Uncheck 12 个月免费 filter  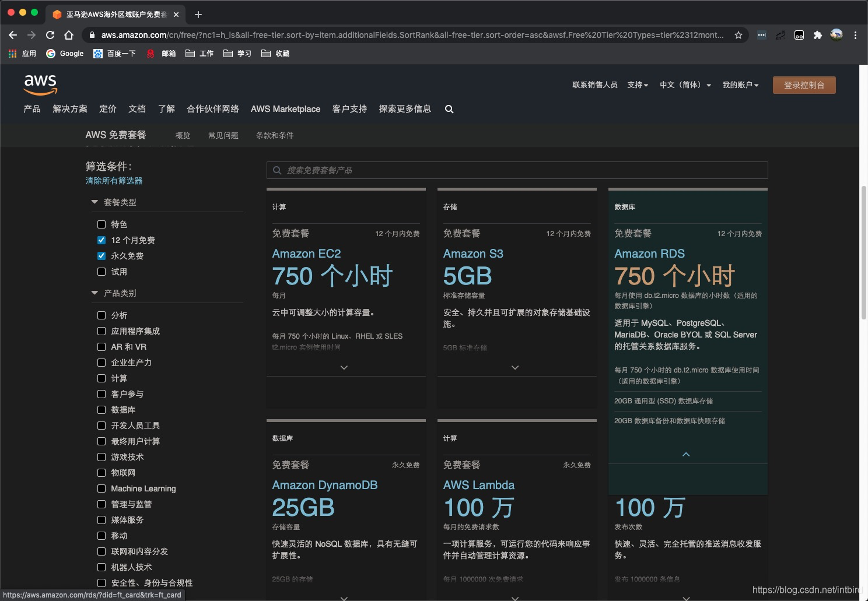click(x=101, y=240)
